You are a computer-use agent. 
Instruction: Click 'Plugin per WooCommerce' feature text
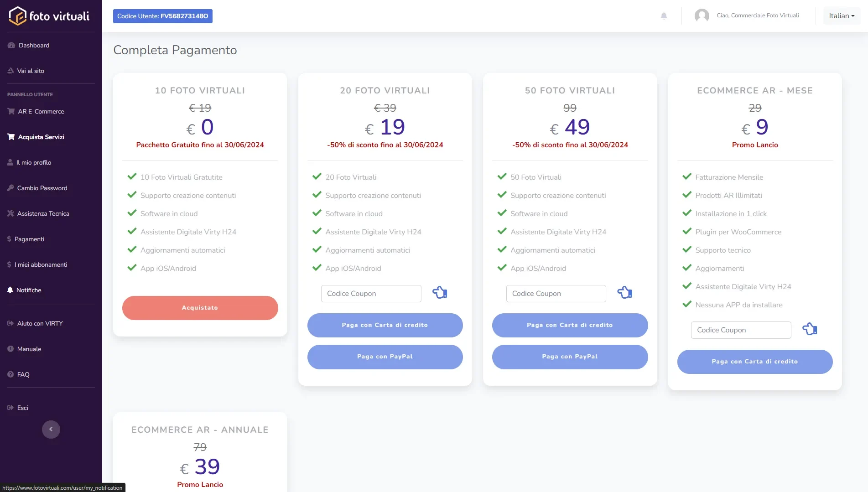point(738,232)
